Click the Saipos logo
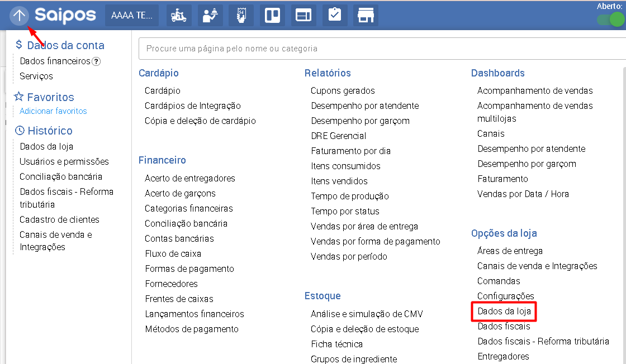The height and width of the screenshot is (364, 626). pos(65,16)
